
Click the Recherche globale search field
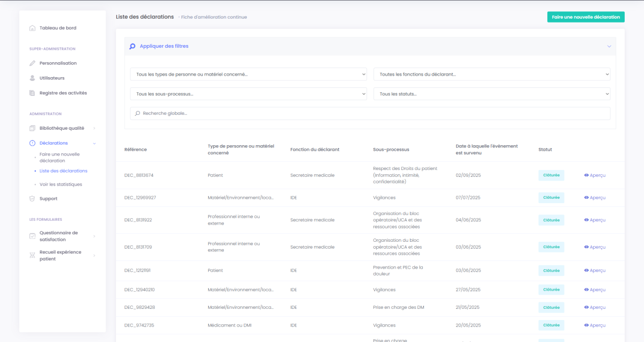coord(370,114)
